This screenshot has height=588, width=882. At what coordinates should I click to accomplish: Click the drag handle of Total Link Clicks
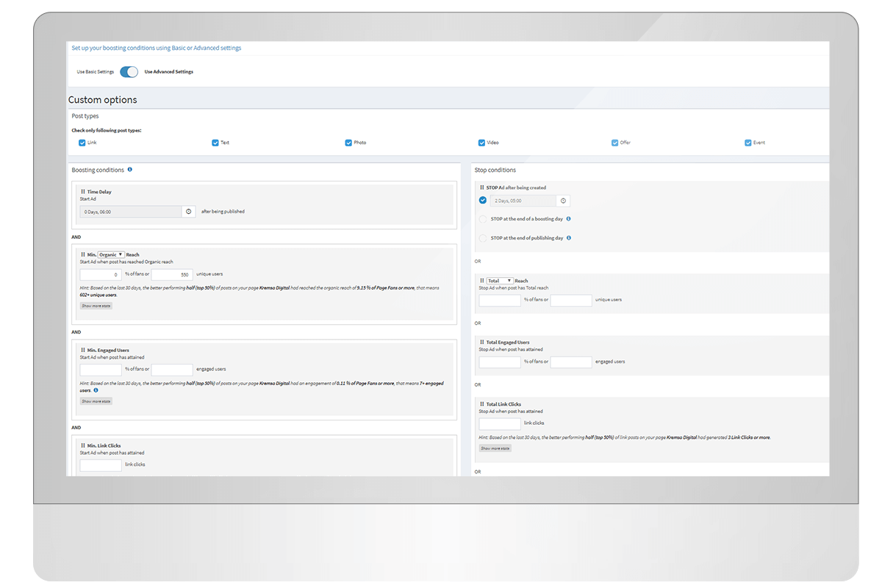tap(481, 404)
